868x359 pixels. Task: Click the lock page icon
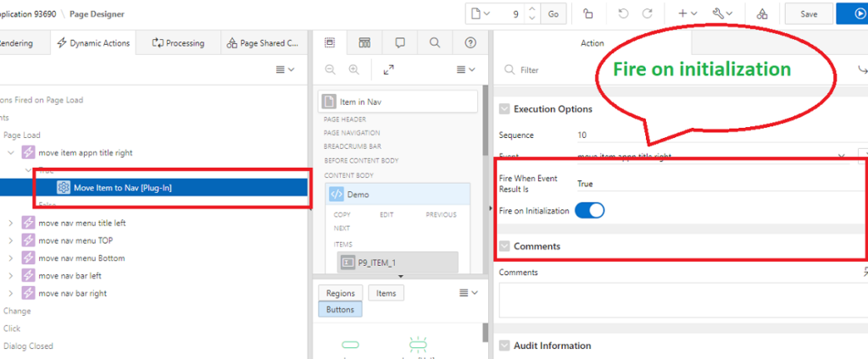pos(588,14)
